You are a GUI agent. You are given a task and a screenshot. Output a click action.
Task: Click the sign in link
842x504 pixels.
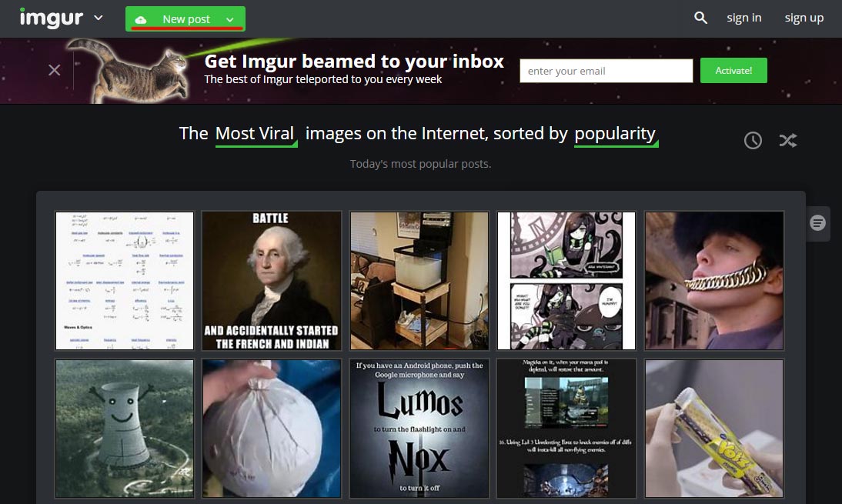coord(743,18)
